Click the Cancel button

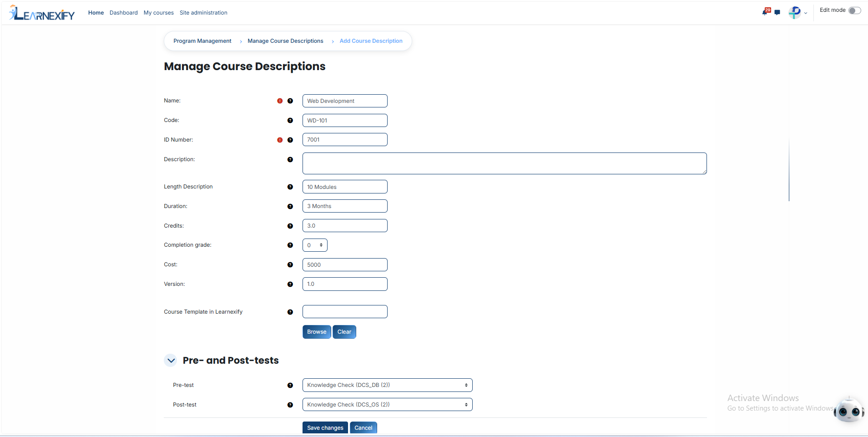[x=363, y=428]
